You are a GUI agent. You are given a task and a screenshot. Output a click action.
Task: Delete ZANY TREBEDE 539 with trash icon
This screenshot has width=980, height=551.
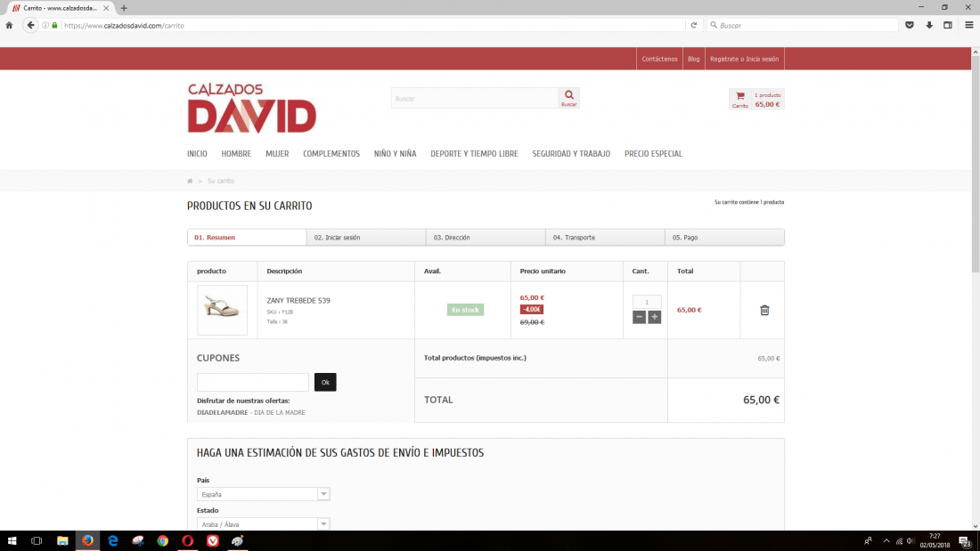764,310
